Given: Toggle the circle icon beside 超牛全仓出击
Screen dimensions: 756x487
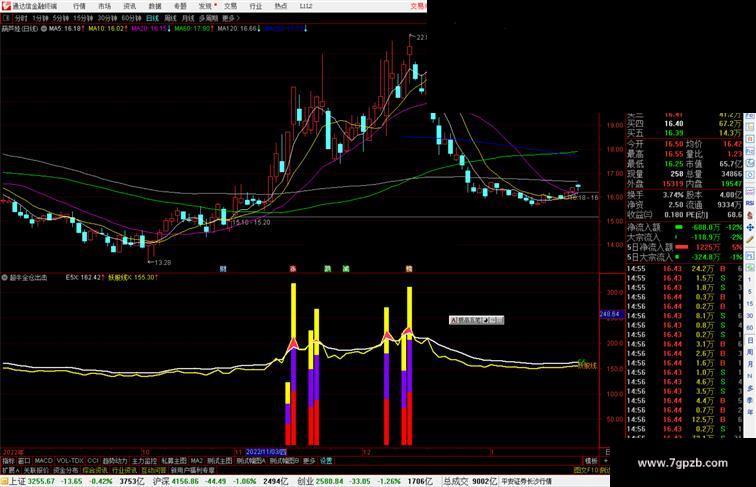Looking at the screenshot, I should point(5,278).
